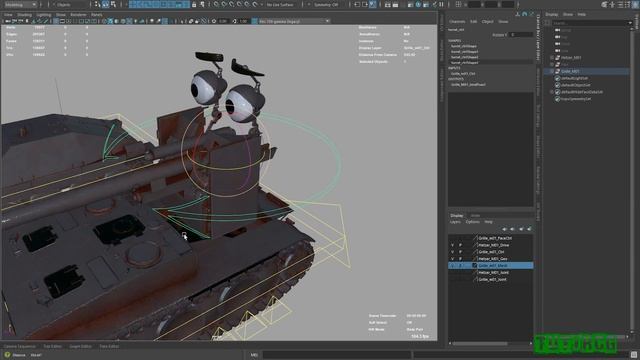
Task: Select the Display tab in Layer Editor
Action: pos(457,216)
